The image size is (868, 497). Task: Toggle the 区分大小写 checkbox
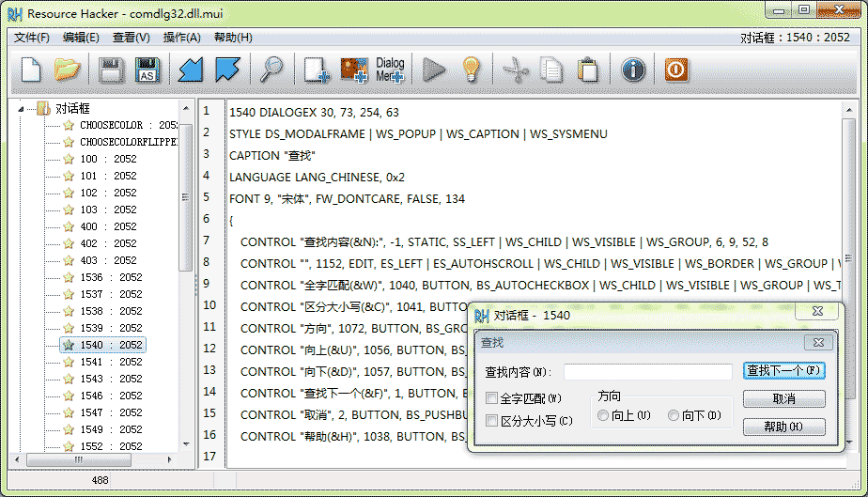click(492, 421)
